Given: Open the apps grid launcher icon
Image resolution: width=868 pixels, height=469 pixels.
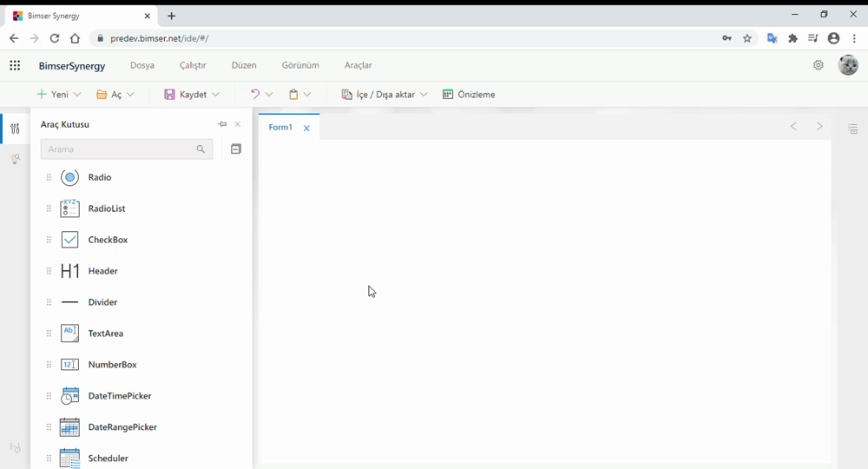Looking at the screenshot, I should coord(15,65).
